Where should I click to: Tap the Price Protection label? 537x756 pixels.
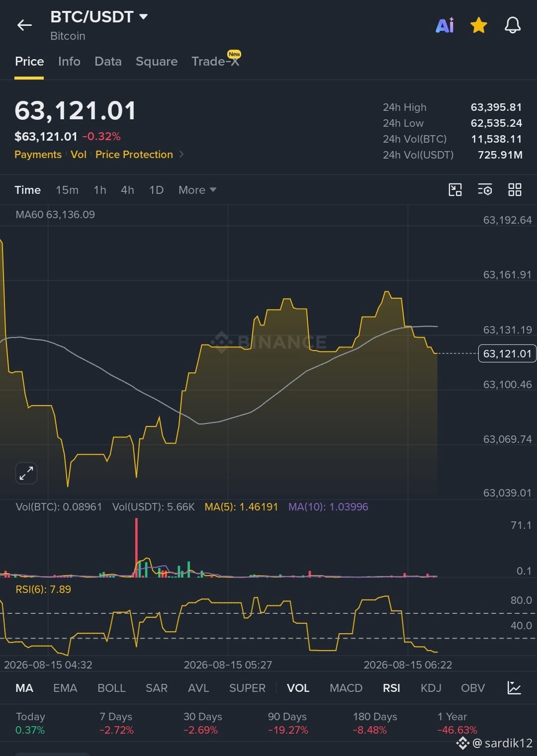(134, 155)
